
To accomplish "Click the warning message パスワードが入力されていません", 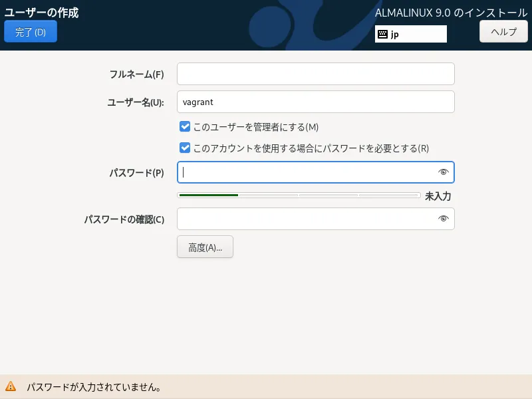I will 94,387.
